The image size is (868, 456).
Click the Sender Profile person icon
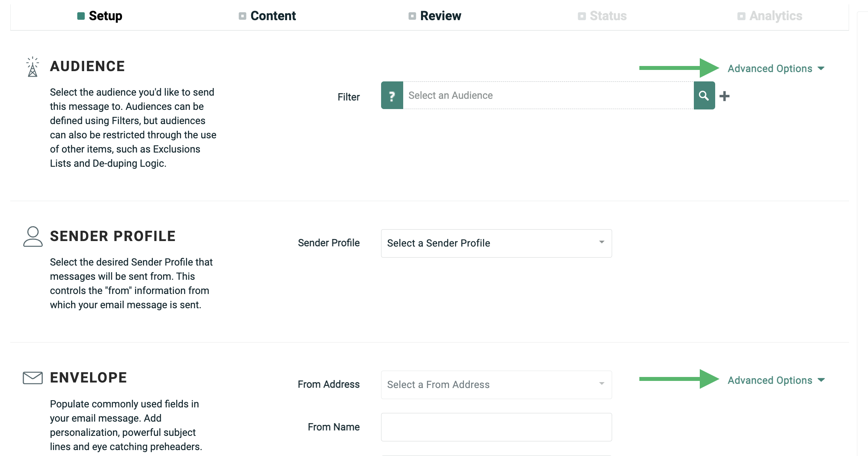point(33,237)
